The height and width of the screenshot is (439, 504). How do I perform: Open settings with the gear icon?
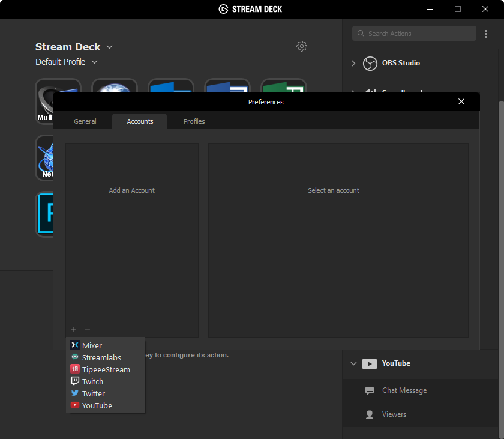coord(302,46)
